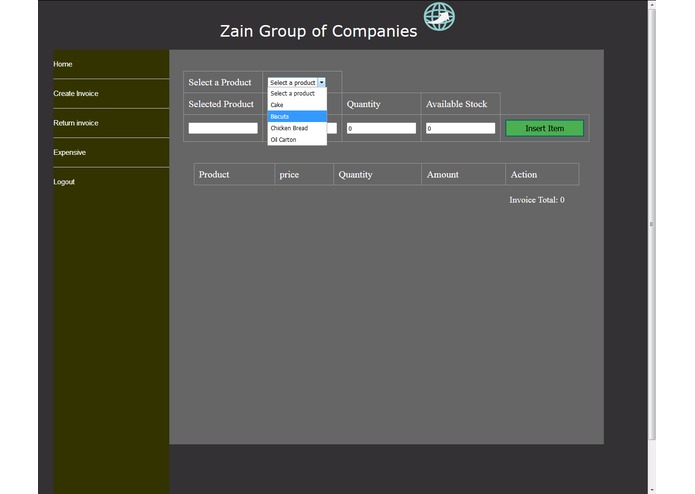
Task: Focus the Quantity input field
Action: [x=381, y=128]
